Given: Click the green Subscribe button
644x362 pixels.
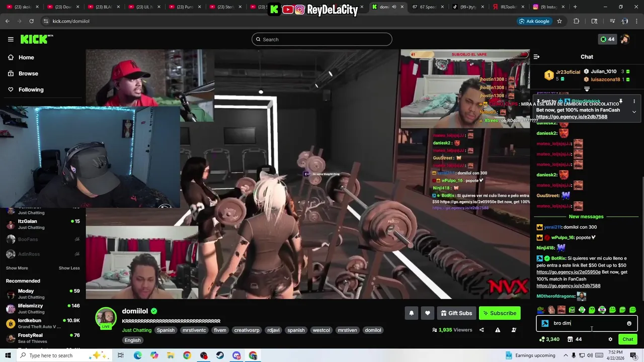Looking at the screenshot, I should (x=500, y=313).
